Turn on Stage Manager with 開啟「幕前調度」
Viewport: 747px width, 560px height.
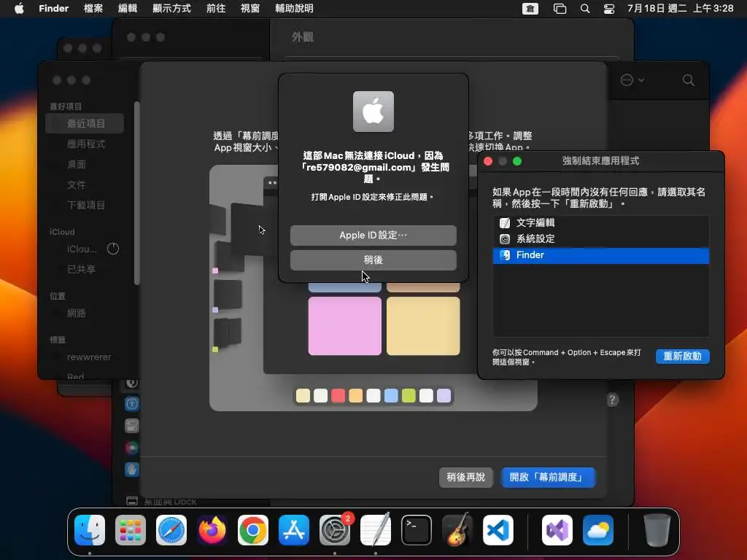pos(548,477)
